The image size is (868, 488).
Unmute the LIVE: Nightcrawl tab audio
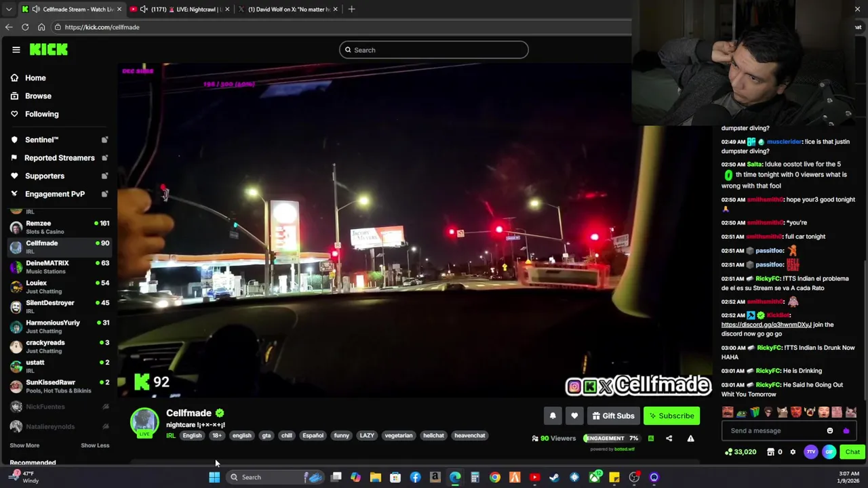pos(144,9)
